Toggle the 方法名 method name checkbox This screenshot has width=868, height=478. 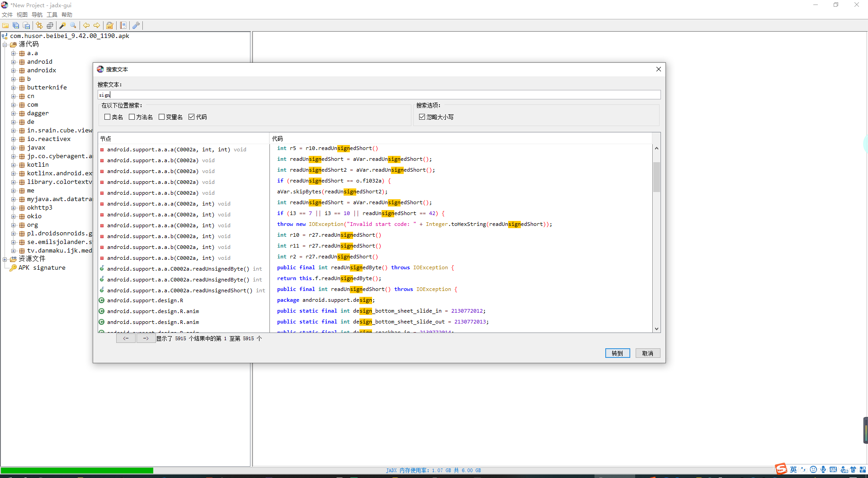click(132, 117)
